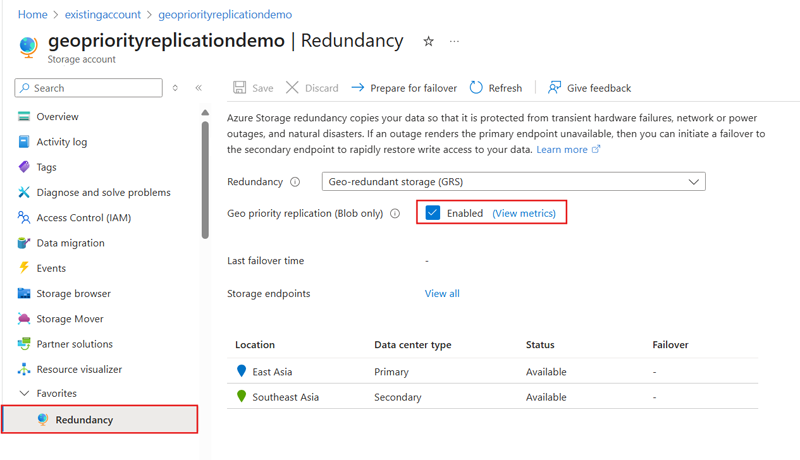Open Diagnose and solve problems

click(103, 192)
